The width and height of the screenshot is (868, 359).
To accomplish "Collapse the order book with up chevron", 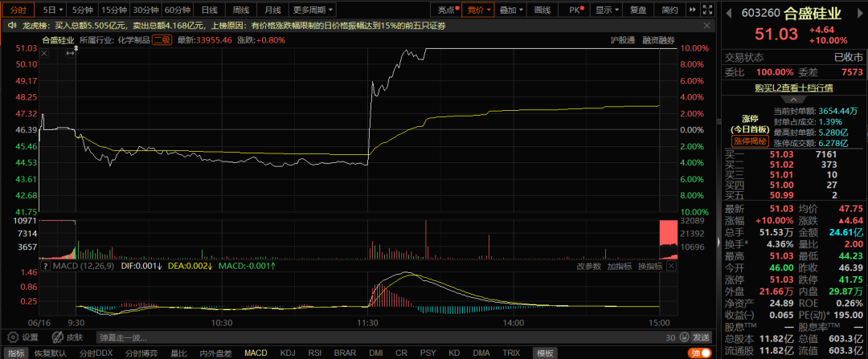I will click(794, 100).
